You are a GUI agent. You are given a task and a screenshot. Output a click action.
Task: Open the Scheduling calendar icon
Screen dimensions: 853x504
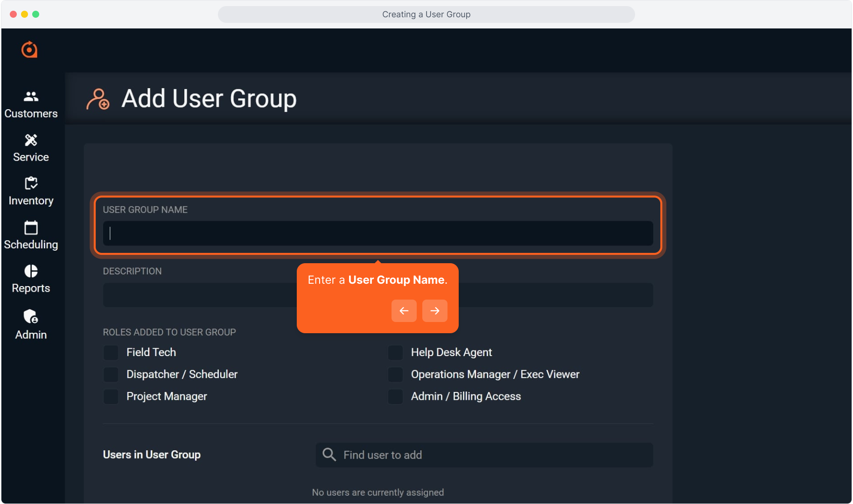tap(31, 228)
